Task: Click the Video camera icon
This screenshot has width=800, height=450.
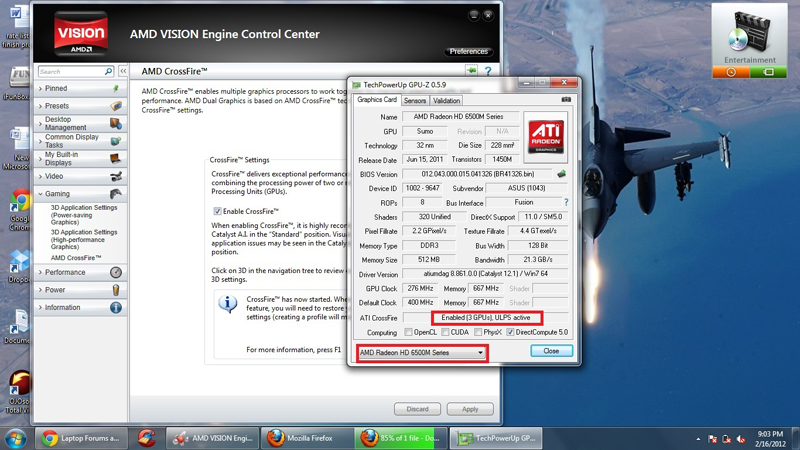Action: tap(116, 177)
